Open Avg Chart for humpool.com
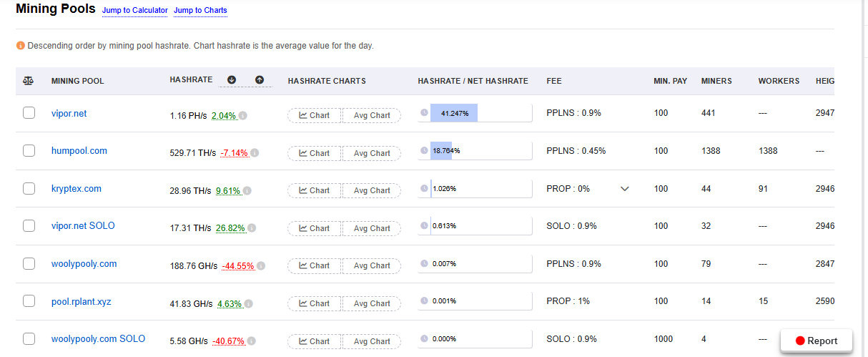The image size is (868, 357). pos(372,153)
